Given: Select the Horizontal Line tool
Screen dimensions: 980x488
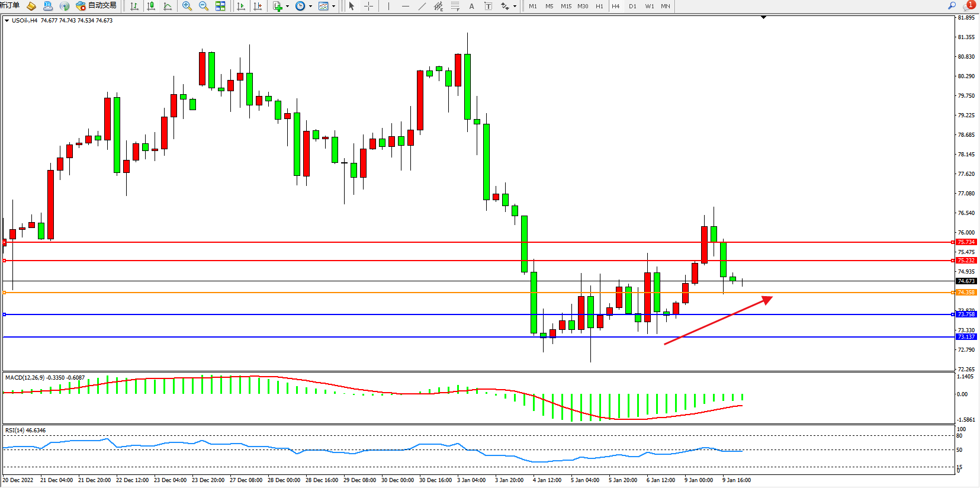Looking at the screenshot, I should coord(405,6).
